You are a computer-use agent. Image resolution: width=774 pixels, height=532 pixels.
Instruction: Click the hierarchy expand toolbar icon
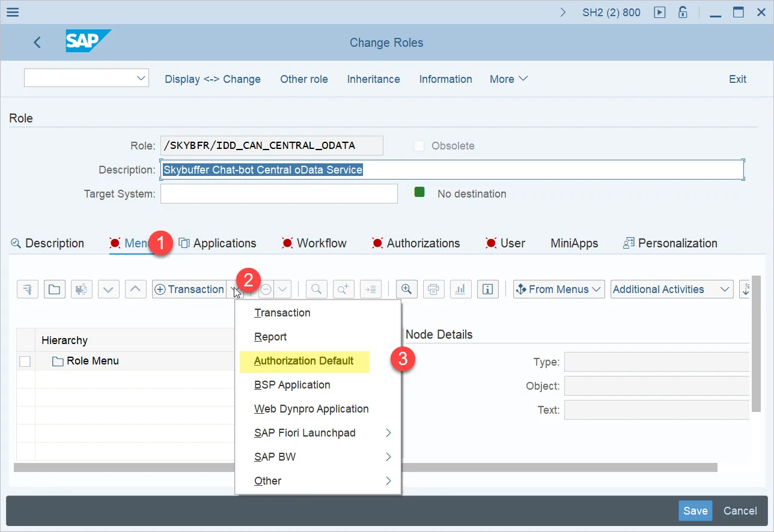coord(28,289)
